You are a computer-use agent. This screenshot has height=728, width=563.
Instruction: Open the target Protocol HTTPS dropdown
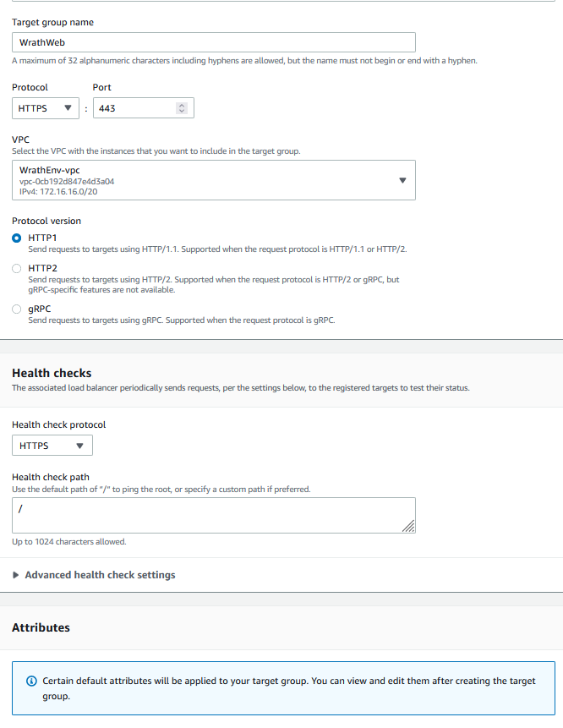pos(45,108)
